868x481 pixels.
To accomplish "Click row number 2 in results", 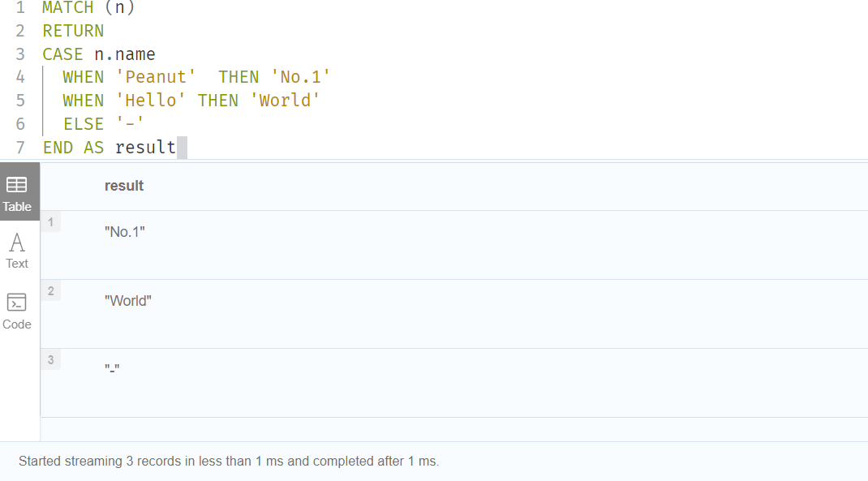I will pyautogui.click(x=50, y=291).
